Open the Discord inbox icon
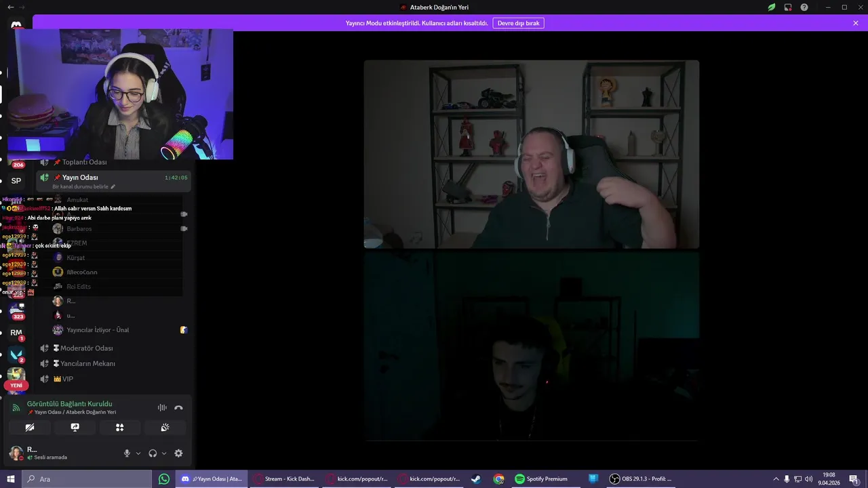868x488 pixels. point(788,7)
